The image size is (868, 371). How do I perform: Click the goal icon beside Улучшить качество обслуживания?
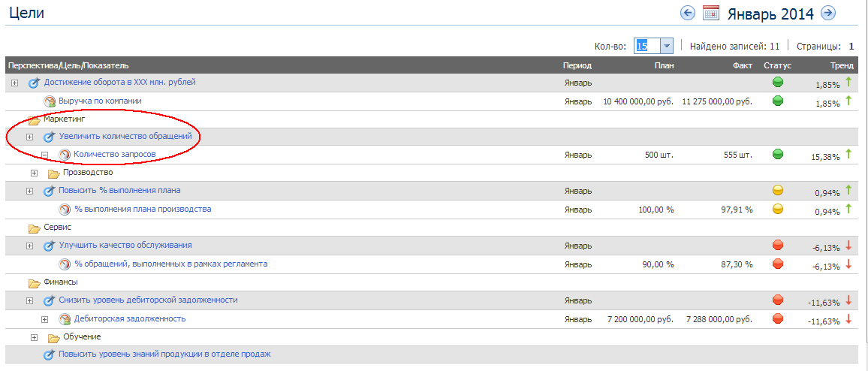click(50, 246)
